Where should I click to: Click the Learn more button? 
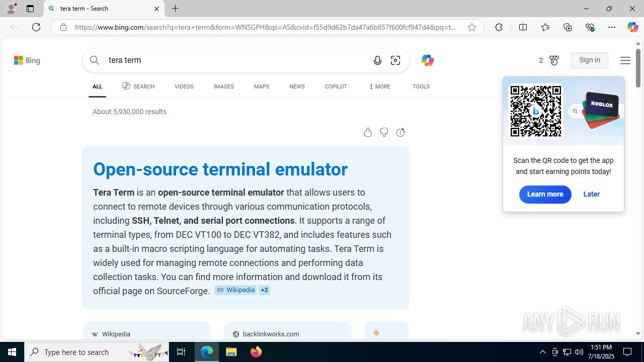(x=545, y=195)
